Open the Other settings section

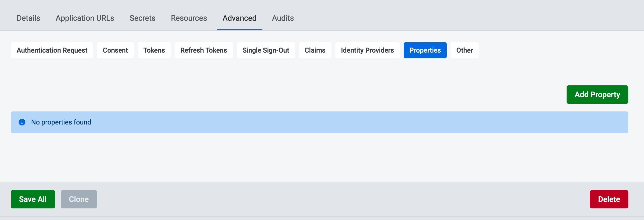[x=464, y=50]
